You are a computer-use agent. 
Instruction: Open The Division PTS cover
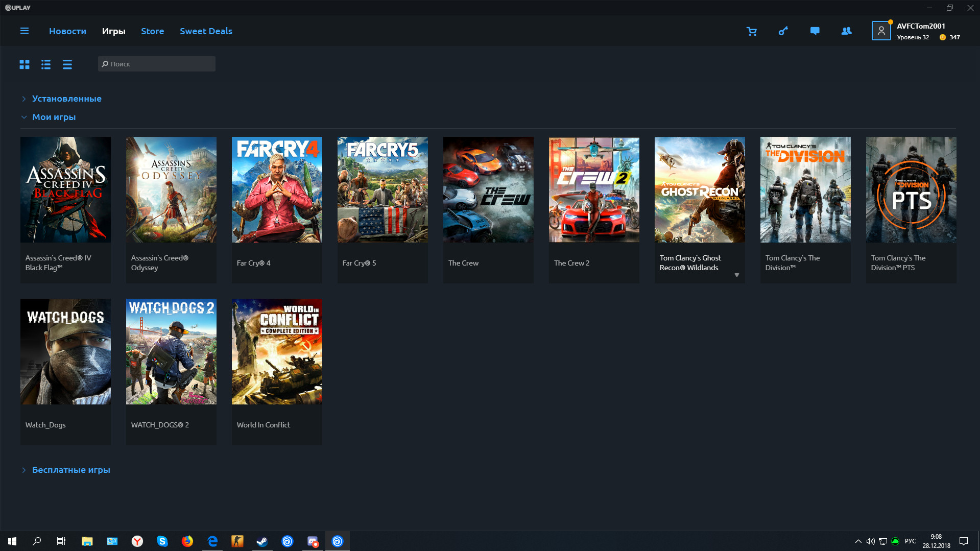911,189
